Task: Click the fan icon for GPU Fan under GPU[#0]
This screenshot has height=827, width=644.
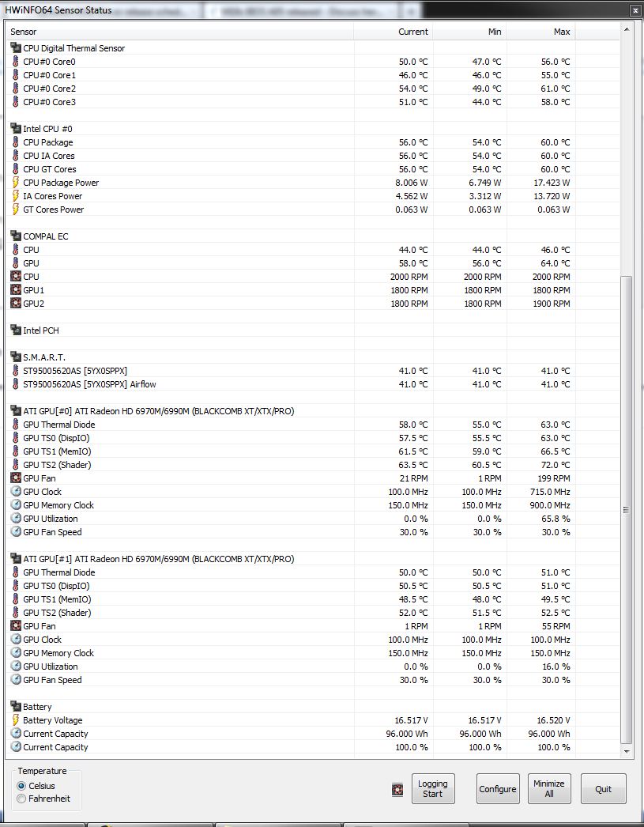Action: (x=16, y=478)
